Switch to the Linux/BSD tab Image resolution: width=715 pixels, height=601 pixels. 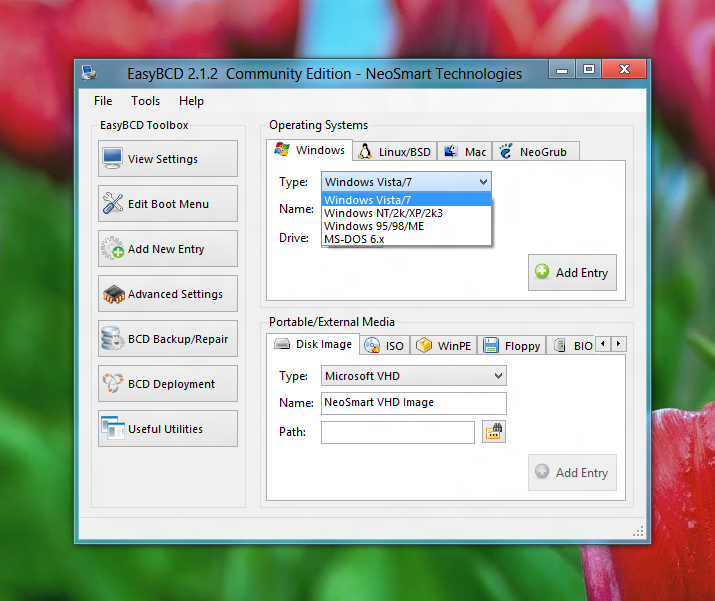coord(395,151)
